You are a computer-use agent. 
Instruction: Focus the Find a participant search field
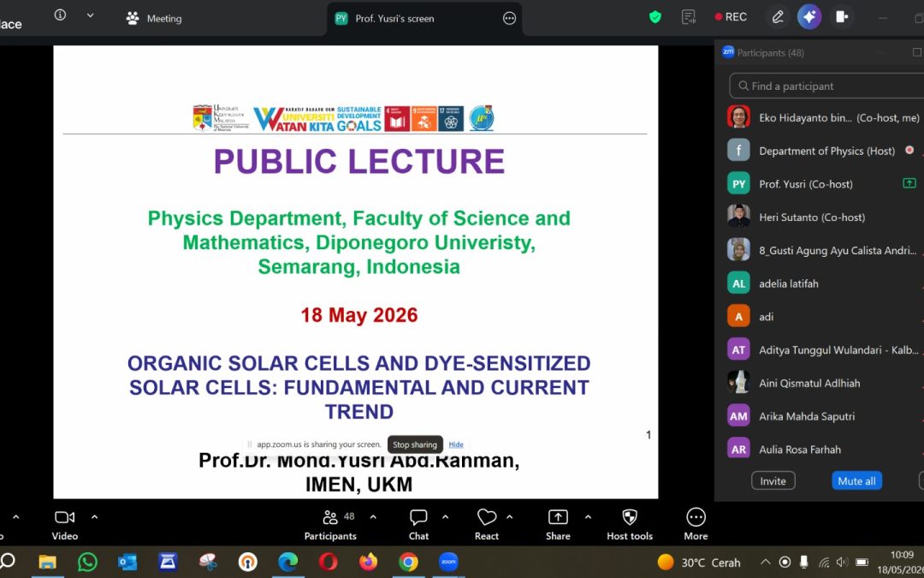pyautogui.click(x=826, y=86)
